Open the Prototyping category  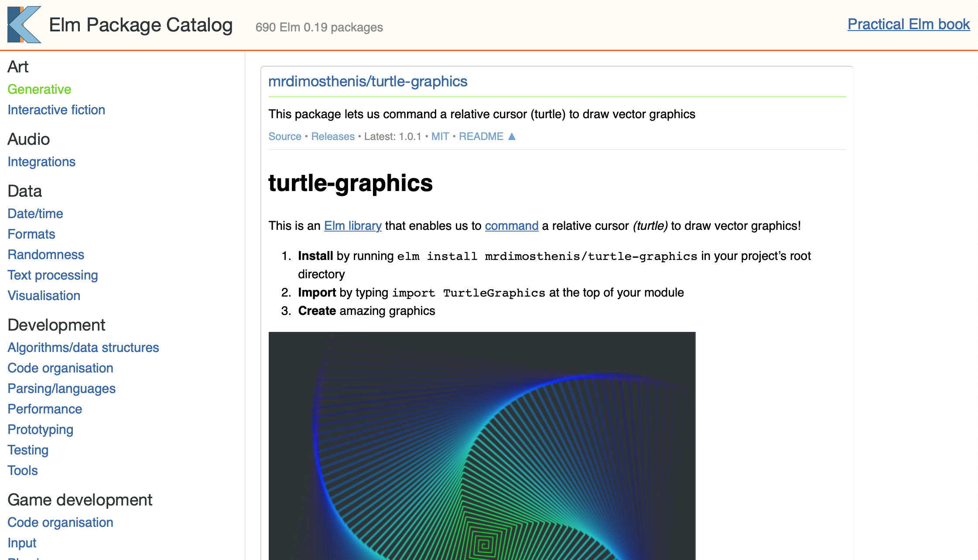tap(41, 430)
